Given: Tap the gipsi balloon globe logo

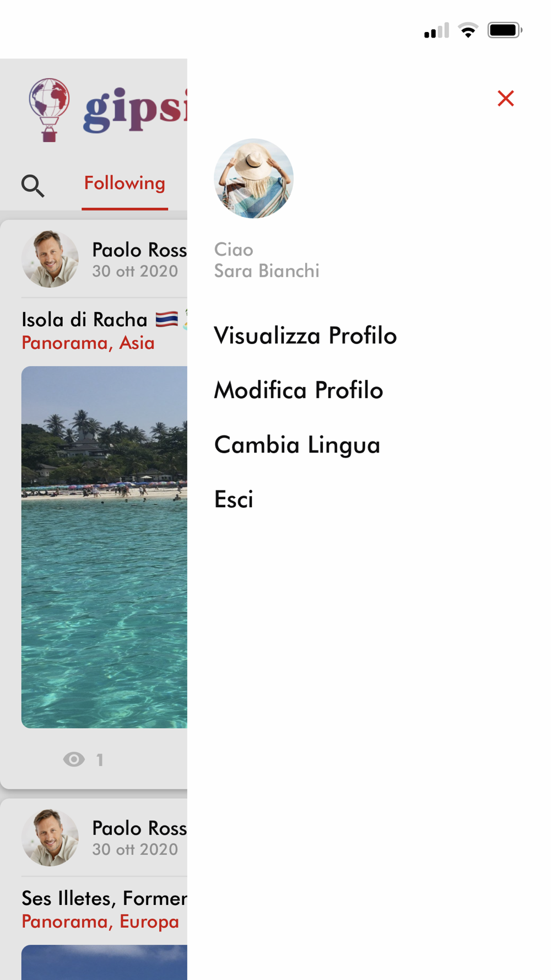Looking at the screenshot, I should 50,110.
